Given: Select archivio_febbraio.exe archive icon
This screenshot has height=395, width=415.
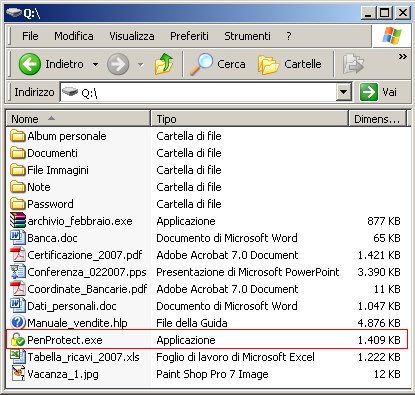Looking at the screenshot, I should coord(18,221).
